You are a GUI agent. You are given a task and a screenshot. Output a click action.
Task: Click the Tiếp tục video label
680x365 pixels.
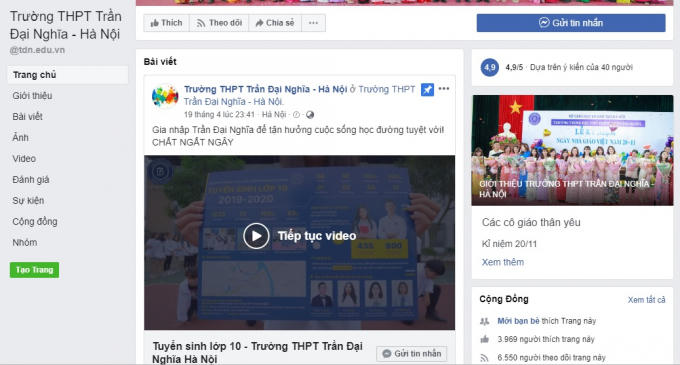(x=317, y=236)
